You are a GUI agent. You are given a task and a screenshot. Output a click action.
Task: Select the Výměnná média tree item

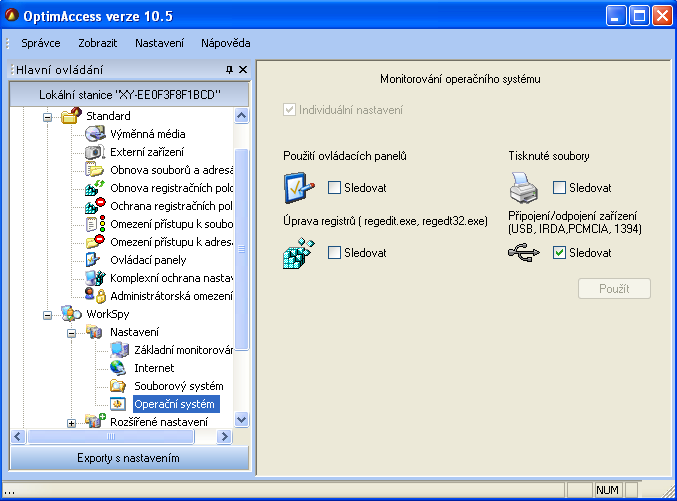pyautogui.click(x=148, y=134)
